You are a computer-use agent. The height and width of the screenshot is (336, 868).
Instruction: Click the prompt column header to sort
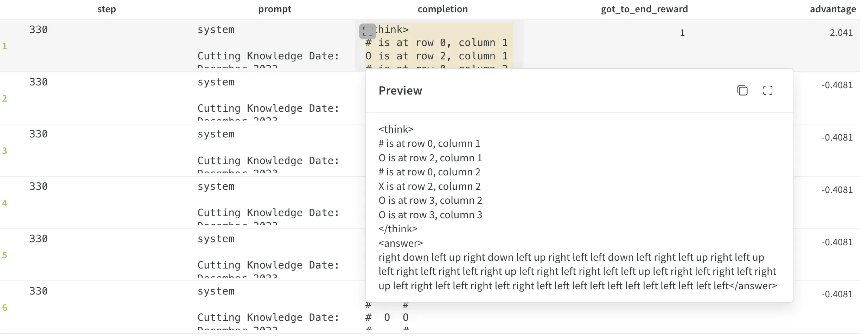pyautogui.click(x=274, y=9)
